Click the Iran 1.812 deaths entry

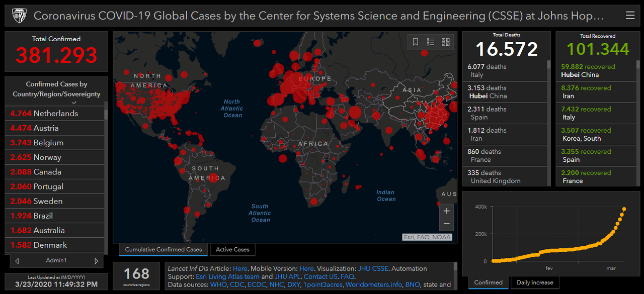pos(505,134)
